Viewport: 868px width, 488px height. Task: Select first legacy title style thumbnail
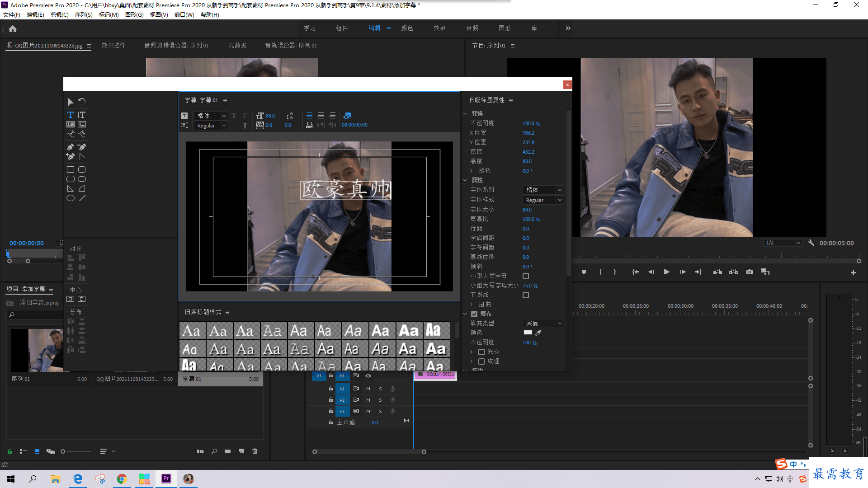point(193,330)
